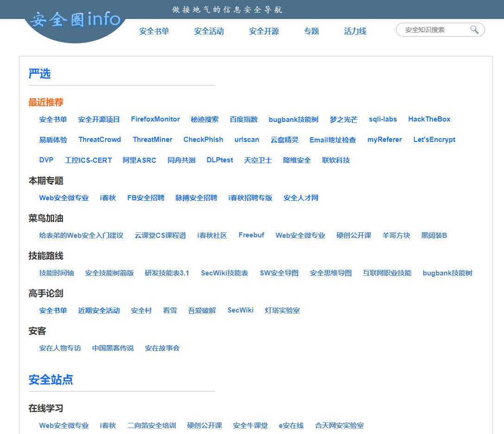Open the 阿里ASRC link
Screen dimensions: 504x434
[x=139, y=160]
